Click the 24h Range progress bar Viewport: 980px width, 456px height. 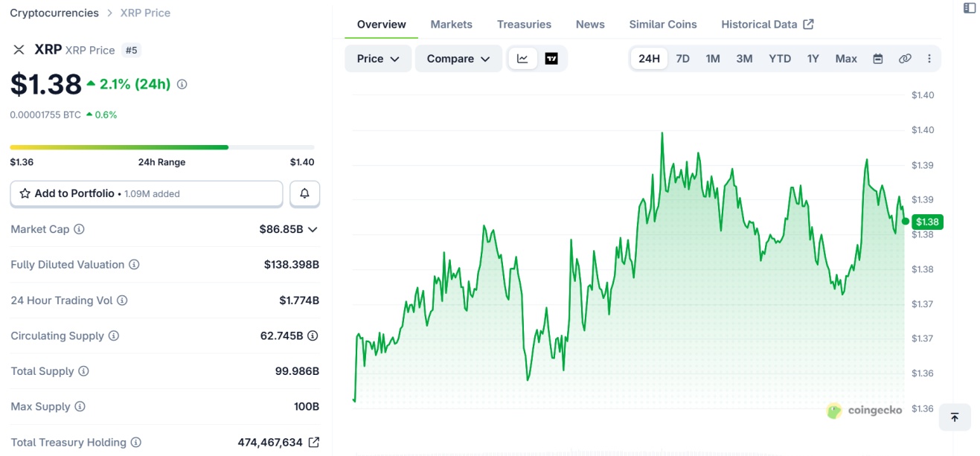[162, 147]
